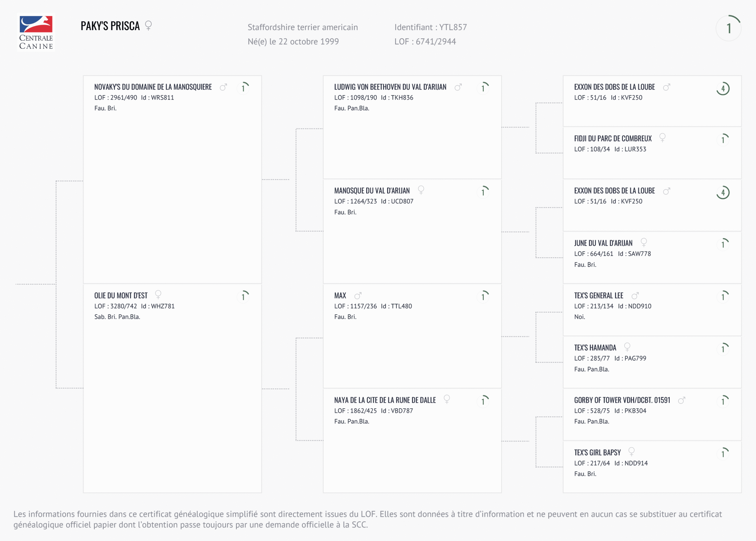The width and height of the screenshot is (756, 541).
Task: Click the female symbol next to PAKY'S PRISCA
Action: (149, 26)
